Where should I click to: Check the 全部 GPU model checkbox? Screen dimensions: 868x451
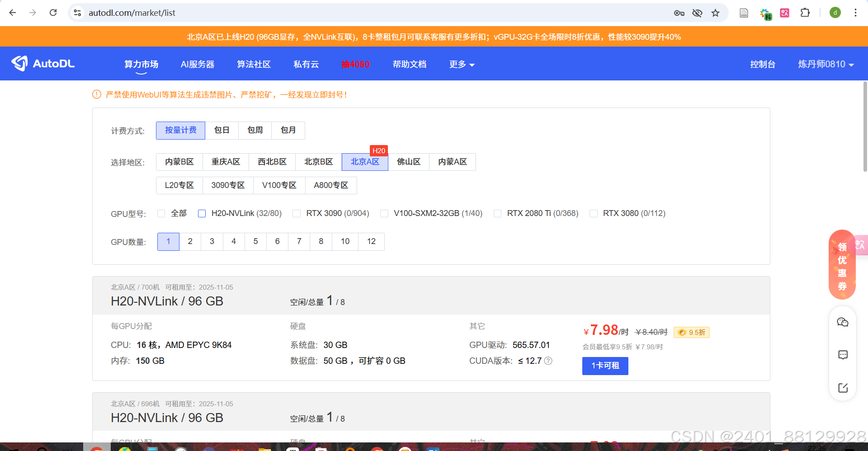[x=161, y=213]
